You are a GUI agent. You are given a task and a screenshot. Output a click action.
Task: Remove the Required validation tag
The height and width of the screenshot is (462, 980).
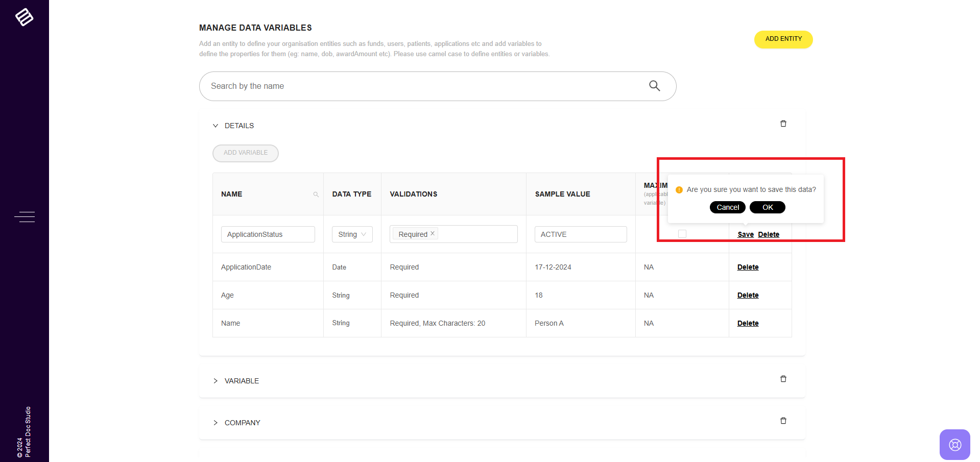(x=433, y=233)
